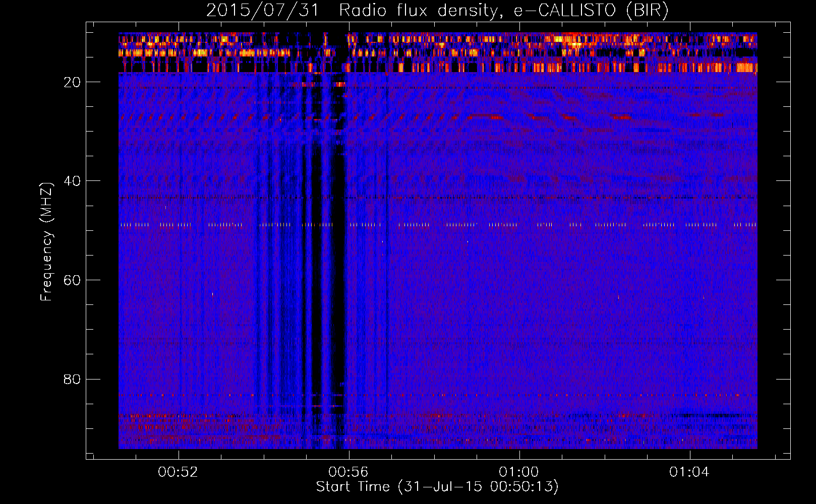Click the '20' frequency tick label
This screenshot has height=504, width=816.
coord(73,82)
